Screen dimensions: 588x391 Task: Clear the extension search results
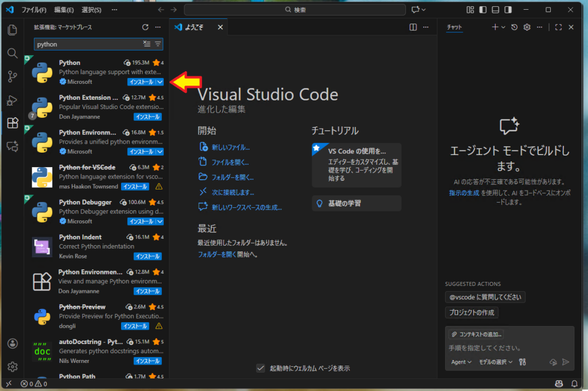(146, 44)
